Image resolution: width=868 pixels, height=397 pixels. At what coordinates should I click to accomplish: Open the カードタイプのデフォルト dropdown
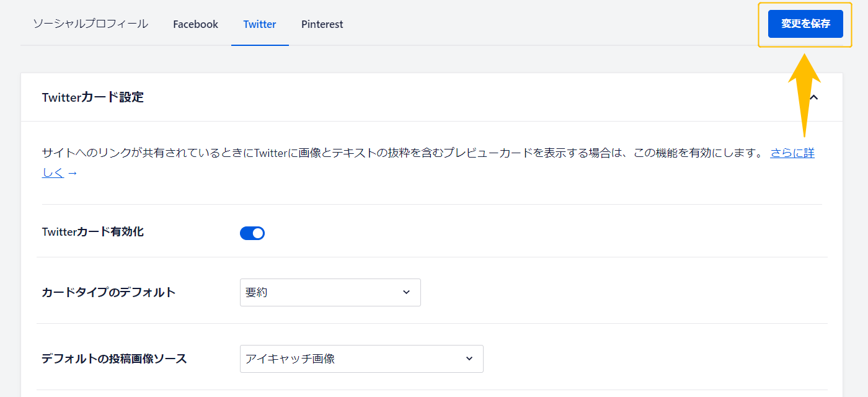tap(330, 292)
